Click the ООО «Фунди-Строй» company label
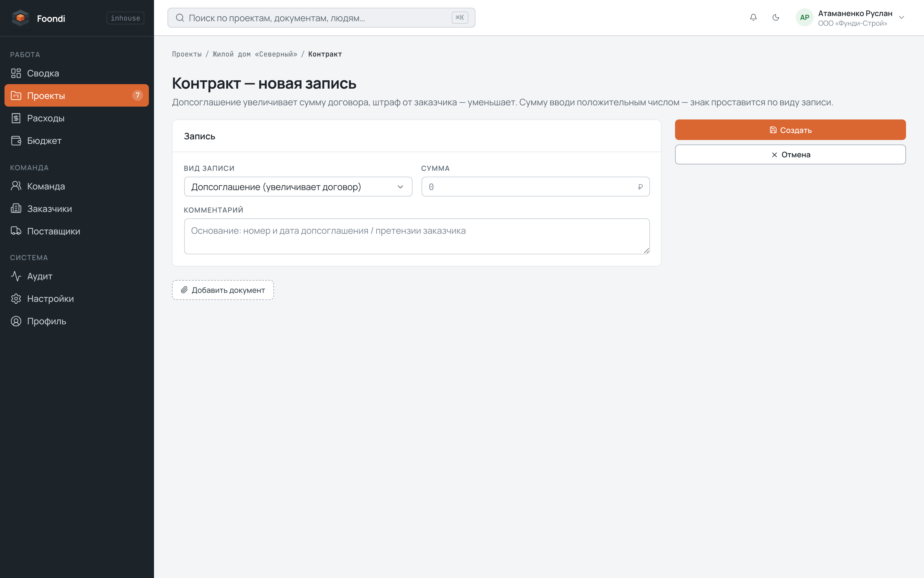Screen dimensions: 924x578 point(852,23)
